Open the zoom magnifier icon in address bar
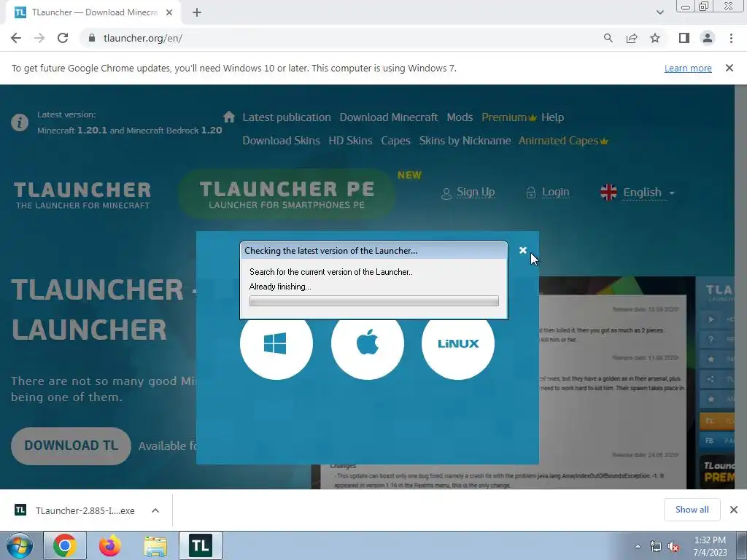This screenshot has height=560, width=747. pos(608,38)
